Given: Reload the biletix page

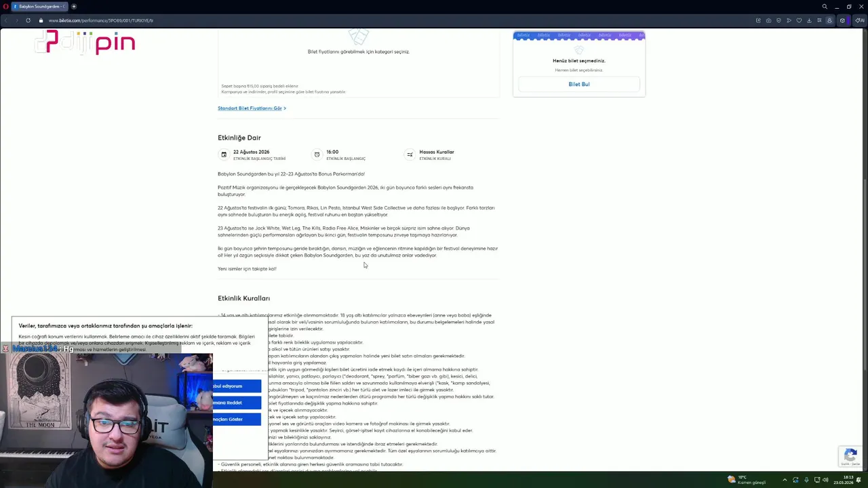Looking at the screenshot, I should [28, 20].
